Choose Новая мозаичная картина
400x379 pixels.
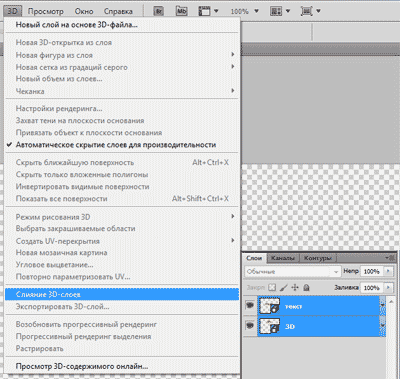pos(122,253)
